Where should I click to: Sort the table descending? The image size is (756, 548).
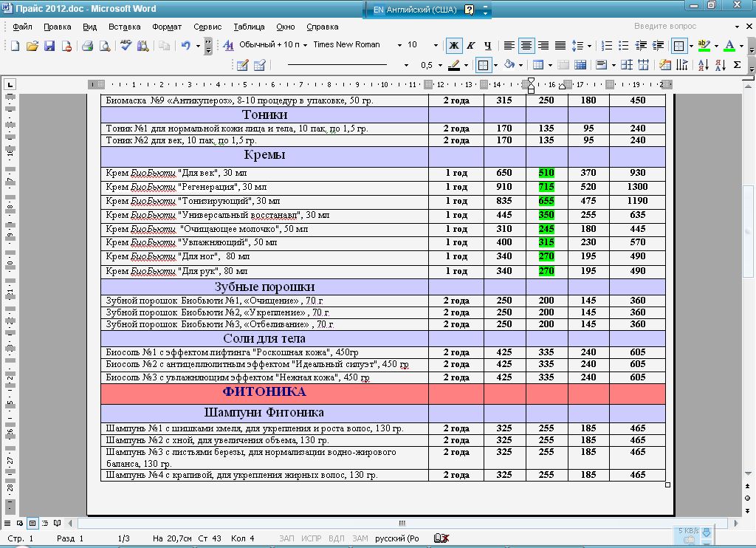click(721, 65)
